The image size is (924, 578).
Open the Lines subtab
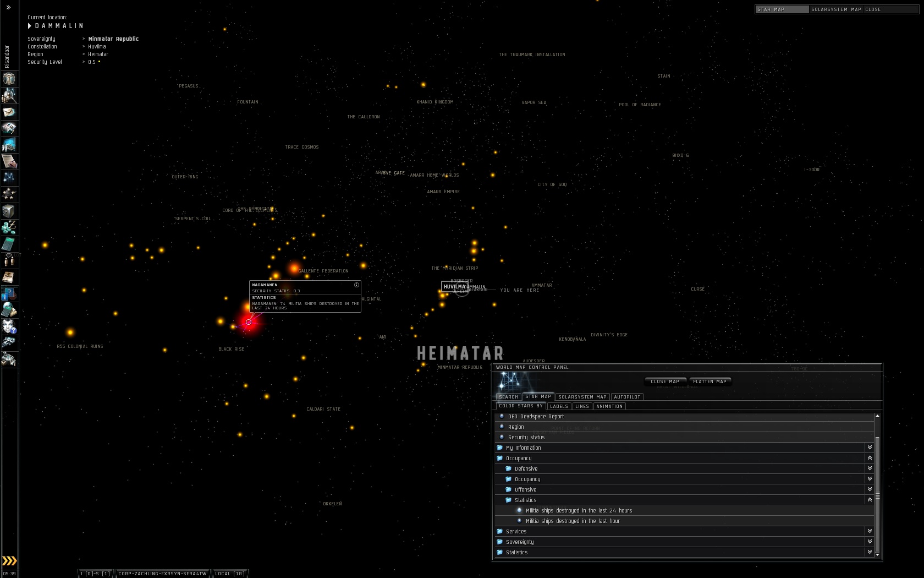582,406
